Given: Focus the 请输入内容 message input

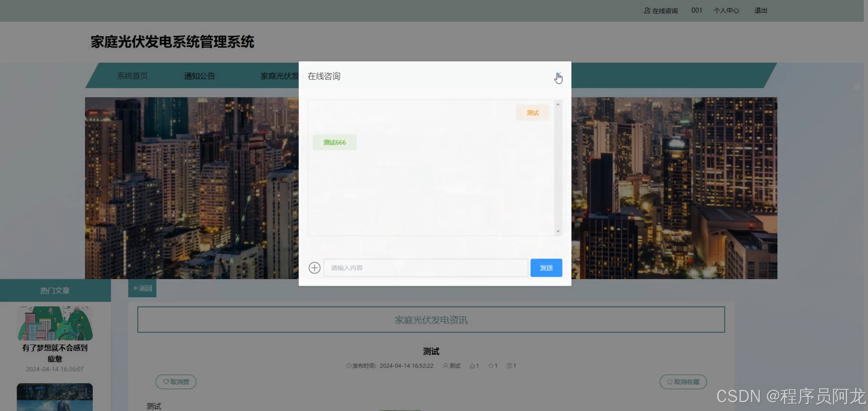Looking at the screenshot, I should 426,268.
